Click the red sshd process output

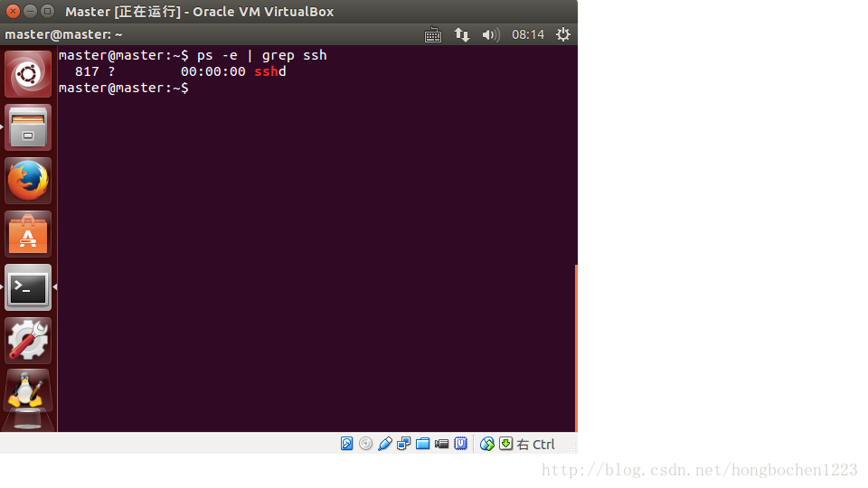tap(270, 71)
